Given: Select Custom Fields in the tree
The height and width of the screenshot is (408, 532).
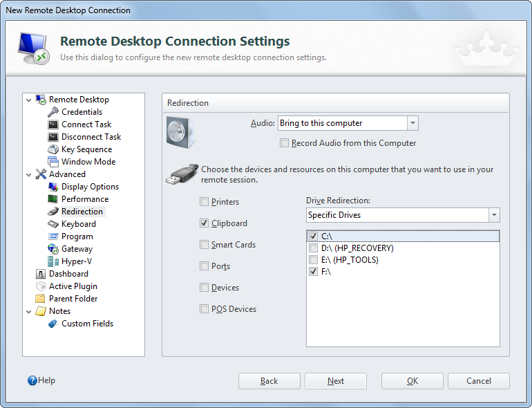Looking at the screenshot, I should tap(87, 324).
